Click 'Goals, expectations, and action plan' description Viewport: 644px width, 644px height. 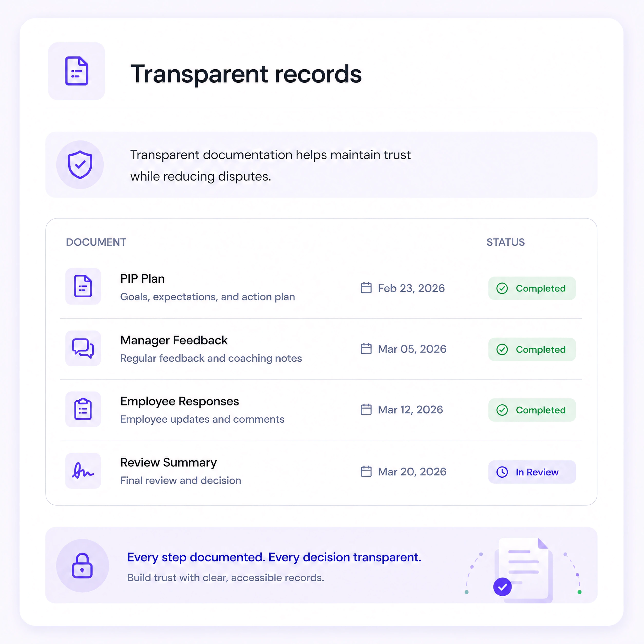208,297
